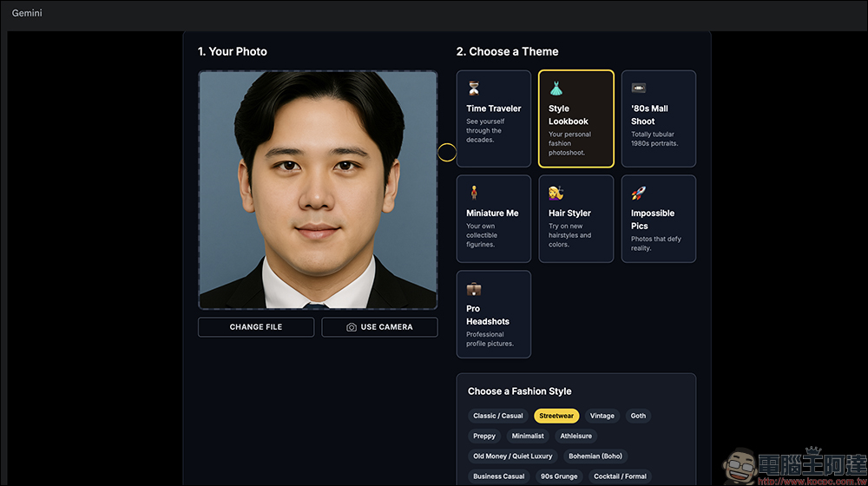The width and height of the screenshot is (868, 486).
Task: Click the dress icon on Style Lookbook
Action: point(556,88)
